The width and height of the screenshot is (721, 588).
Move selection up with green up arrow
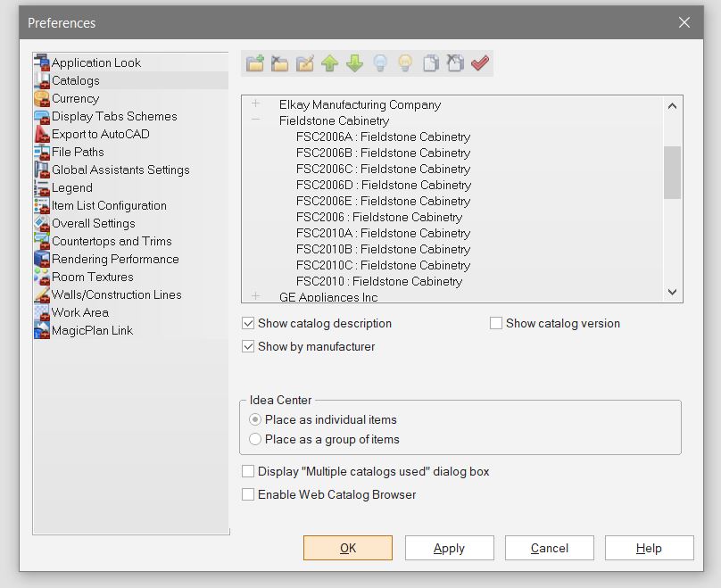point(329,63)
